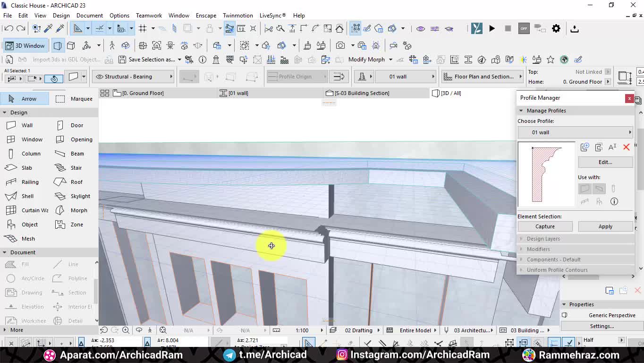Delete profile with red X icon
The image size is (644, 363).
(x=626, y=147)
